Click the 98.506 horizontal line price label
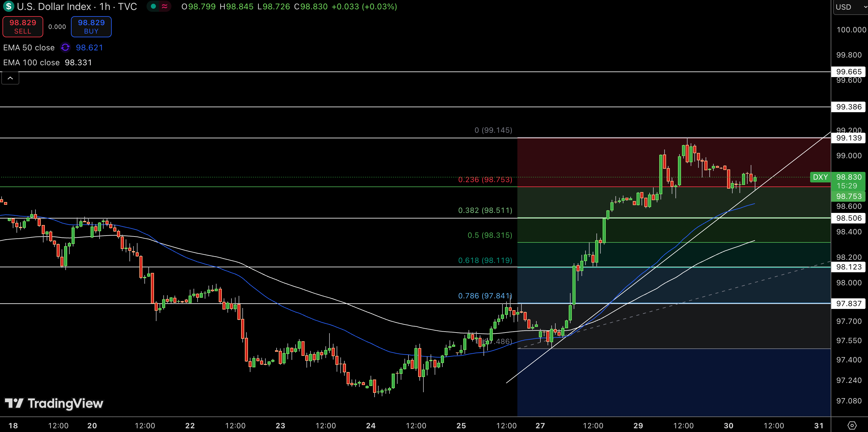This screenshot has width=868, height=432. pos(848,218)
